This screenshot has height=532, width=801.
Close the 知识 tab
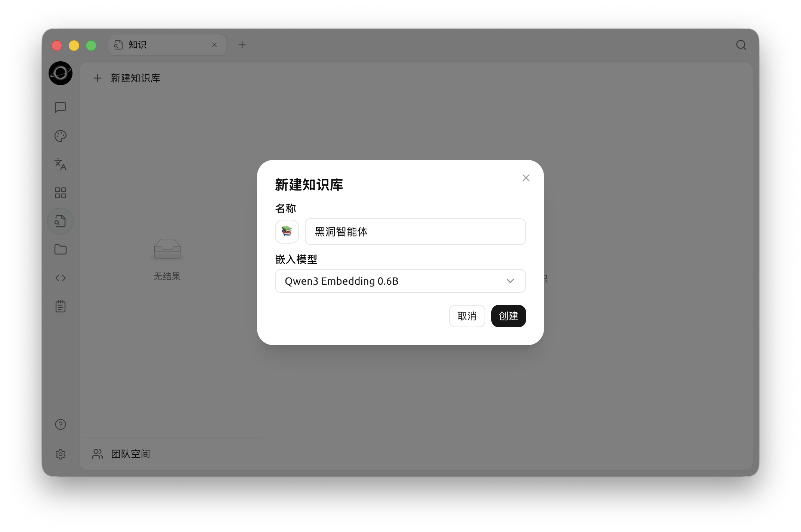tap(214, 45)
